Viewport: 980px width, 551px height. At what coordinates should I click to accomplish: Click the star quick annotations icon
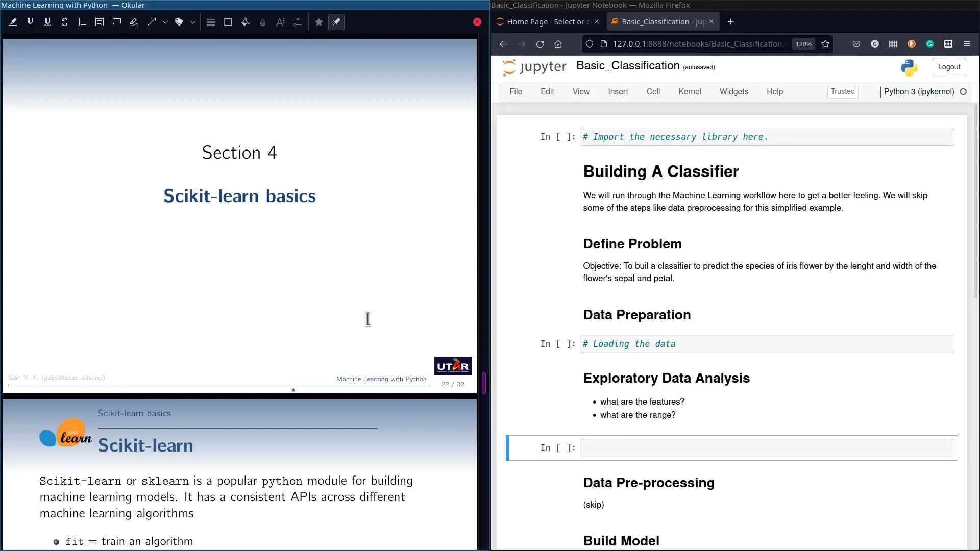(x=319, y=22)
